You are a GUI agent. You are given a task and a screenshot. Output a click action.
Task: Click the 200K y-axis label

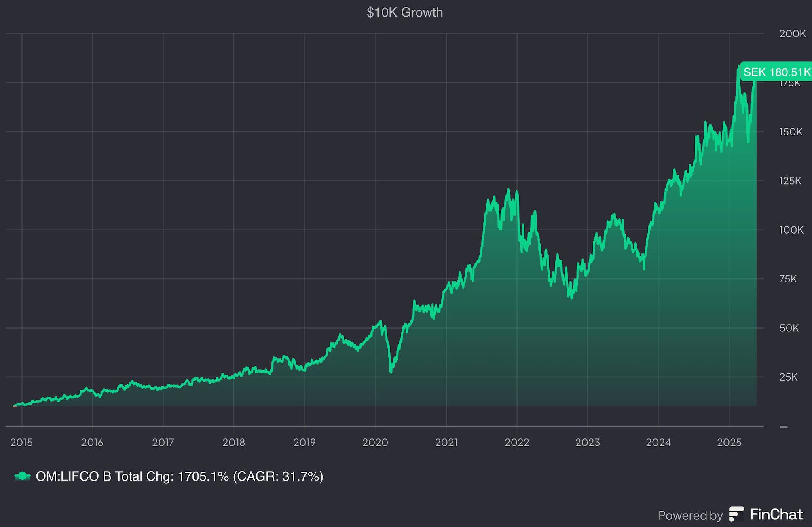tap(792, 34)
